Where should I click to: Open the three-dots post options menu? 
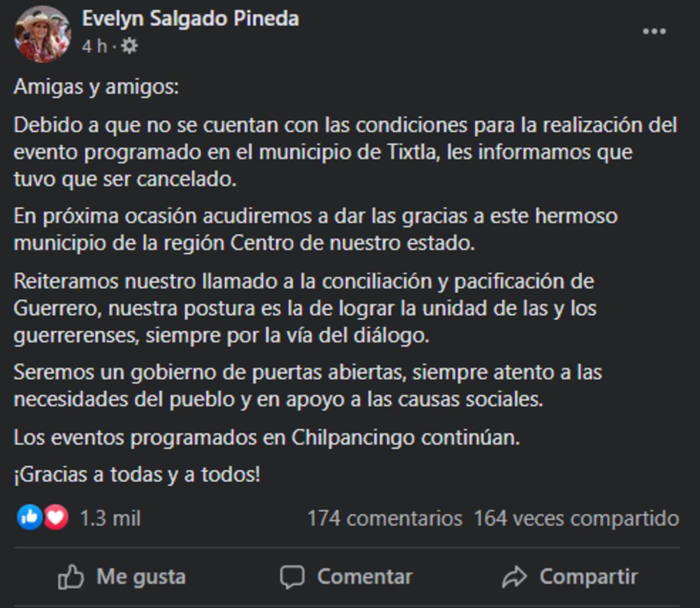point(654,32)
